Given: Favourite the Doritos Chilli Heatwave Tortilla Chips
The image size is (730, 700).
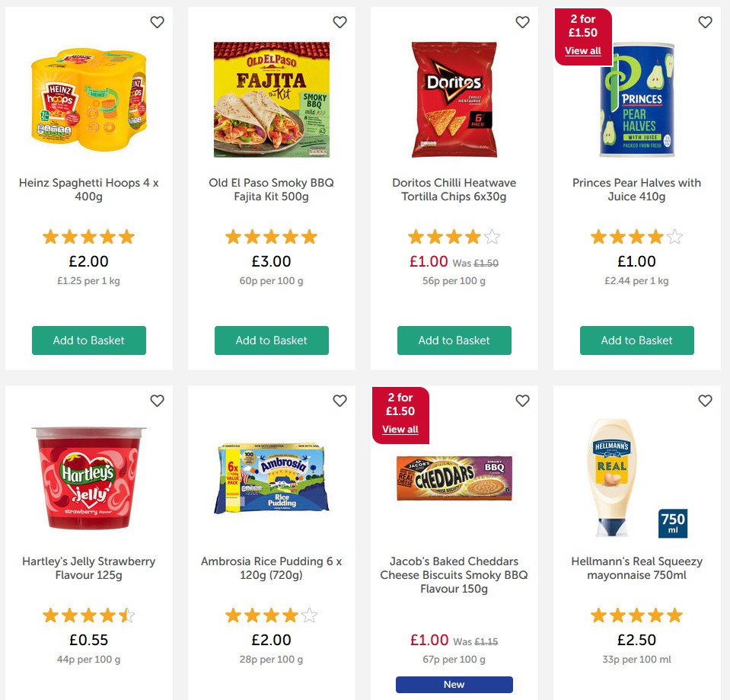Looking at the screenshot, I should click(523, 22).
